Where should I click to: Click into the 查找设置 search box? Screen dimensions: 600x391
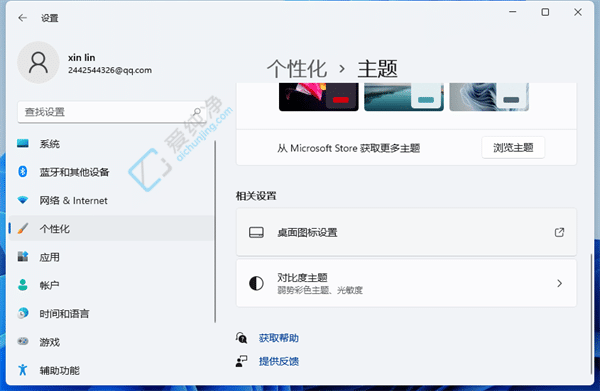click(112, 112)
